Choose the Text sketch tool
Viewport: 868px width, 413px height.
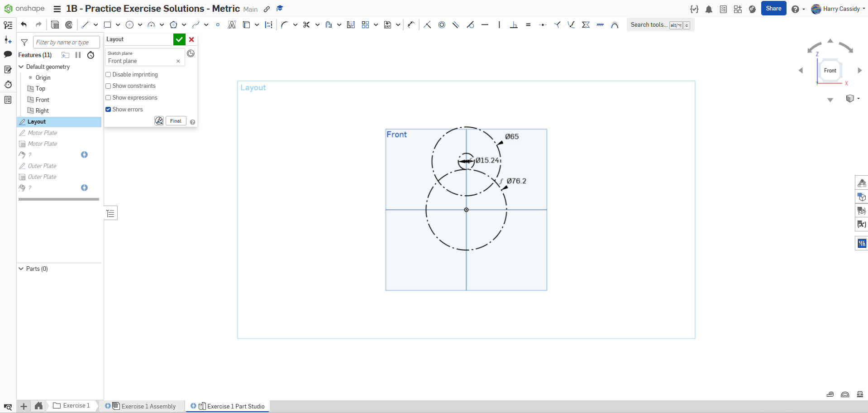point(232,25)
